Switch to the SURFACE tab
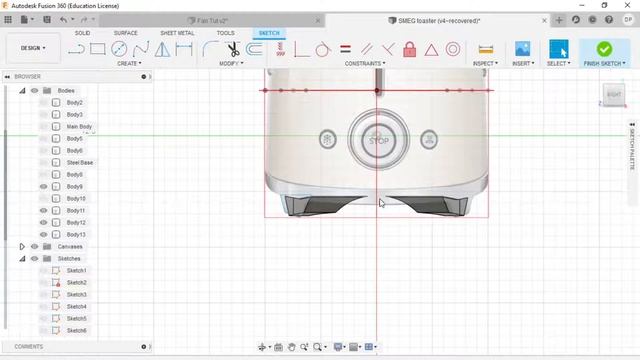 tap(125, 33)
